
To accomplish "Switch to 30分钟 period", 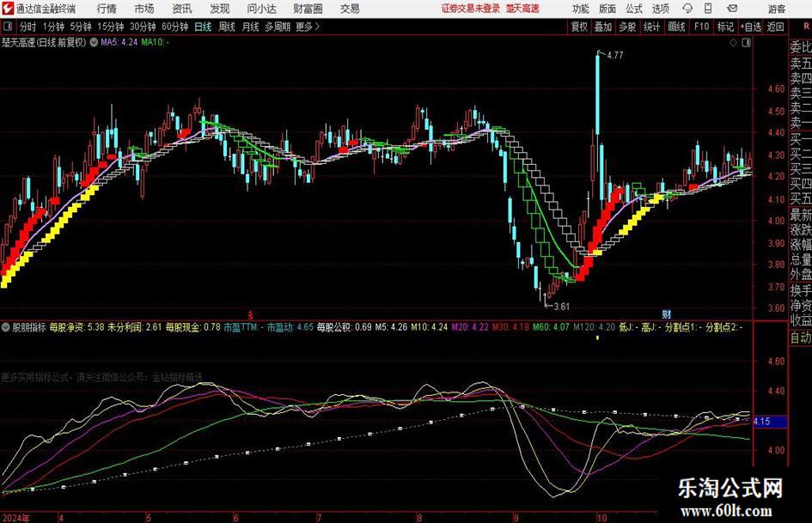I will pyautogui.click(x=143, y=27).
